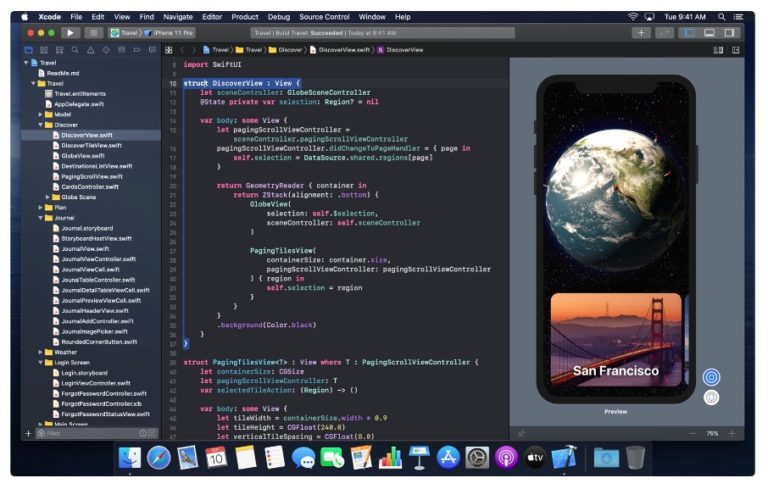This screenshot has width=768, height=489.
Task: Open Safari from the Dock
Action: click(159, 458)
